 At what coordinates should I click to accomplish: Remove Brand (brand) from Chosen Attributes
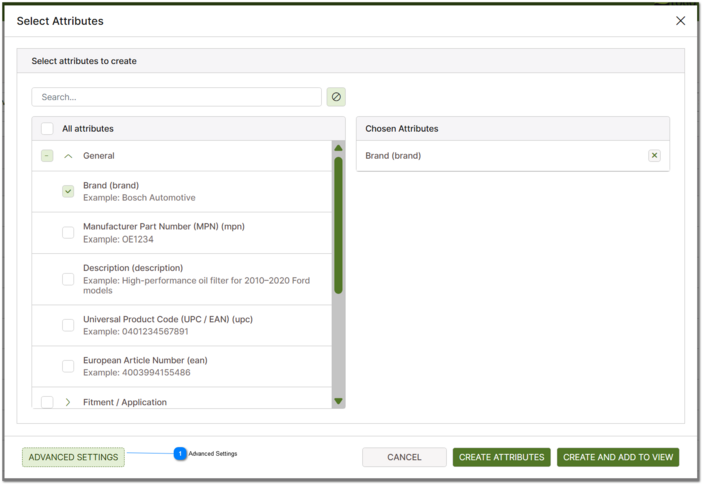[x=654, y=156]
